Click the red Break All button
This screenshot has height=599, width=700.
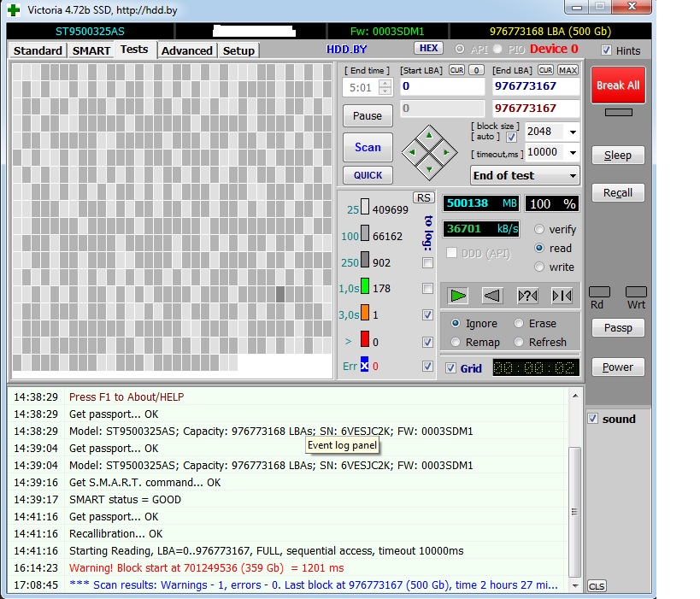click(618, 85)
